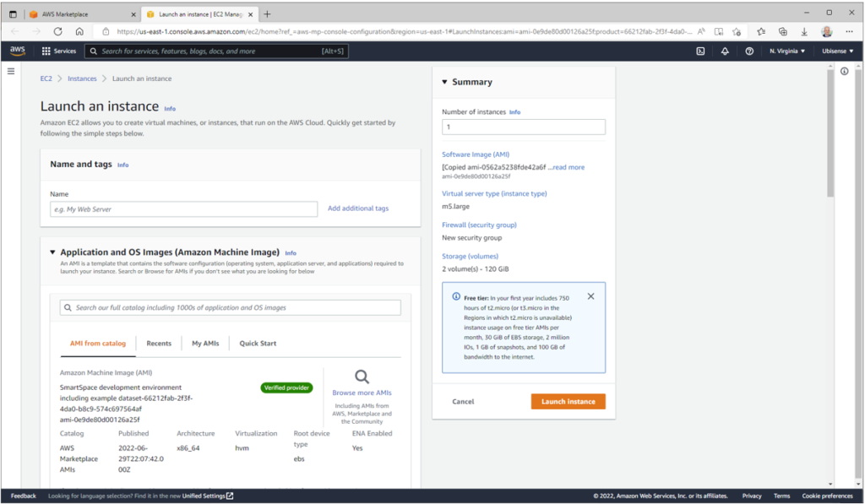Viewport: 865px width, 504px height.
Task: Open the browser settings and more menu
Action: (849, 31)
